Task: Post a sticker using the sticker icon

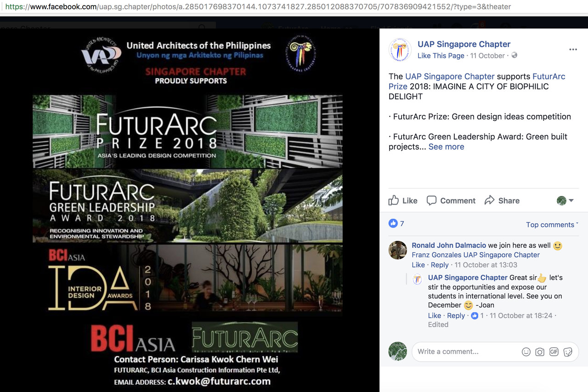Action: coord(568,352)
